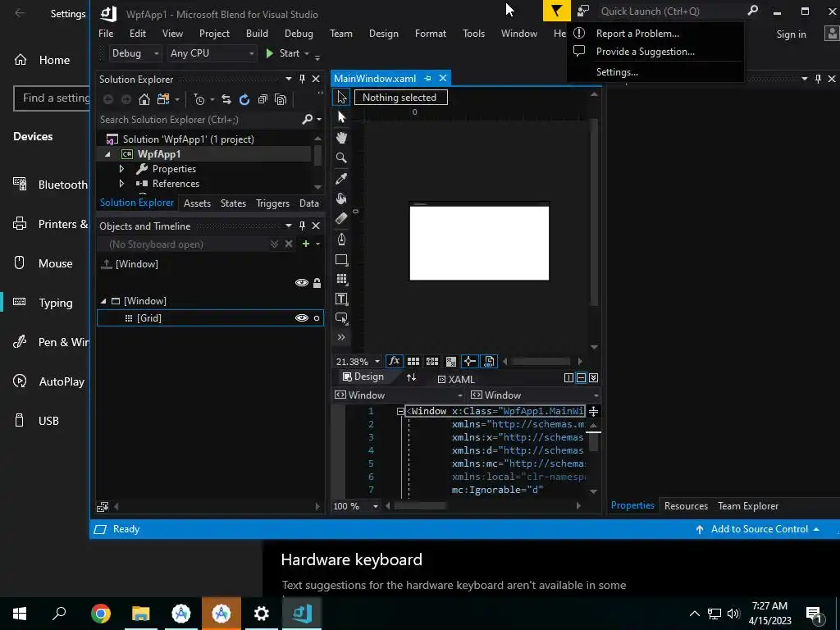Toggle effects rendering fx button

[394, 362]
